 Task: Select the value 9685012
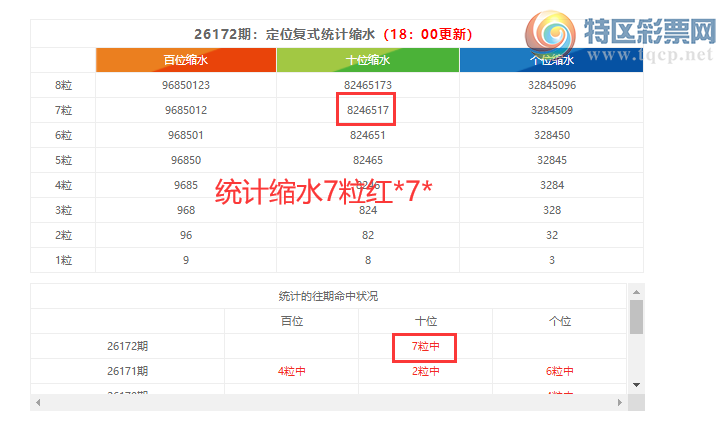pyautogui.click(x=186, y=110)
